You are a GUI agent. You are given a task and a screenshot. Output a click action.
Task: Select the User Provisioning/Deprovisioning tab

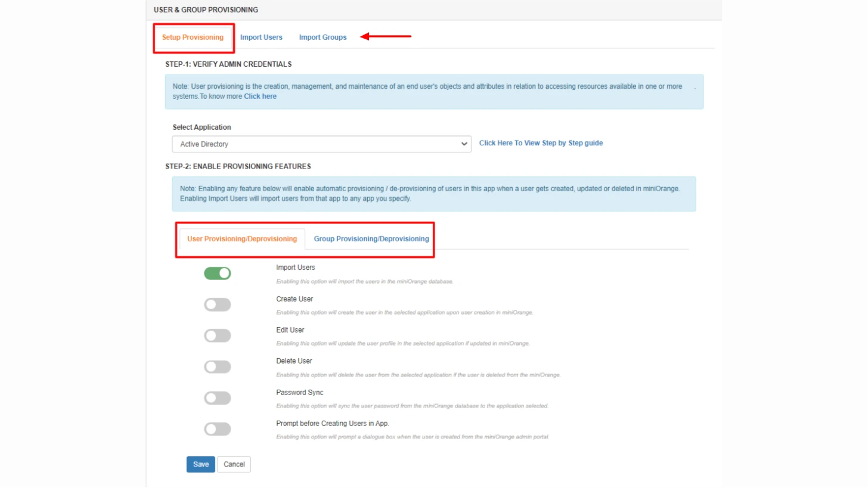(x=241, y=238)
